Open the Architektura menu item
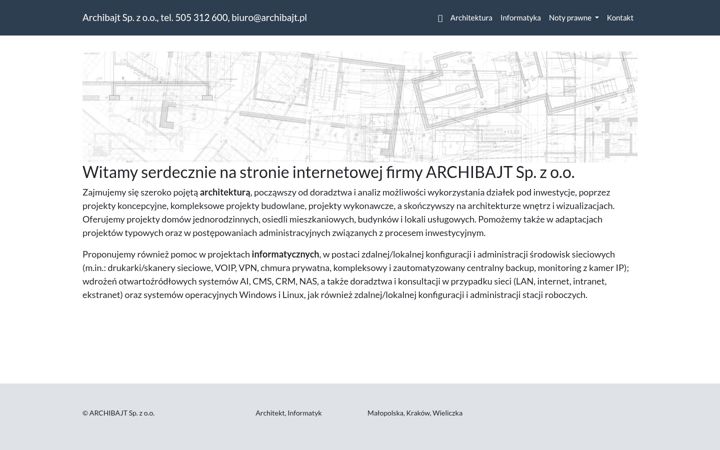 pos(471,18)
